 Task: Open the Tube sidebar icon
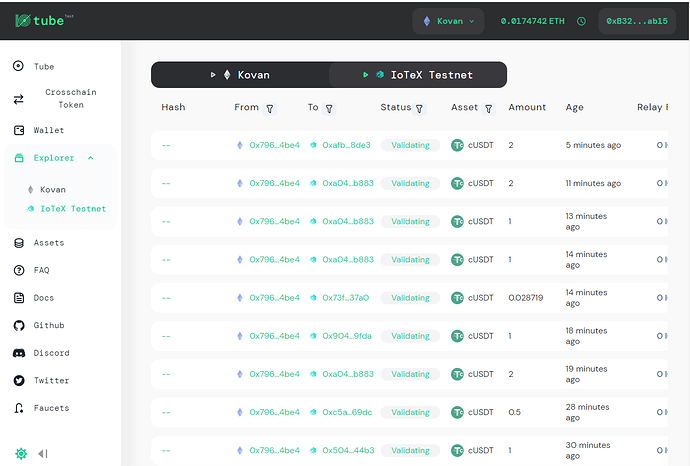pyautogui.click(x=18, y=66)
